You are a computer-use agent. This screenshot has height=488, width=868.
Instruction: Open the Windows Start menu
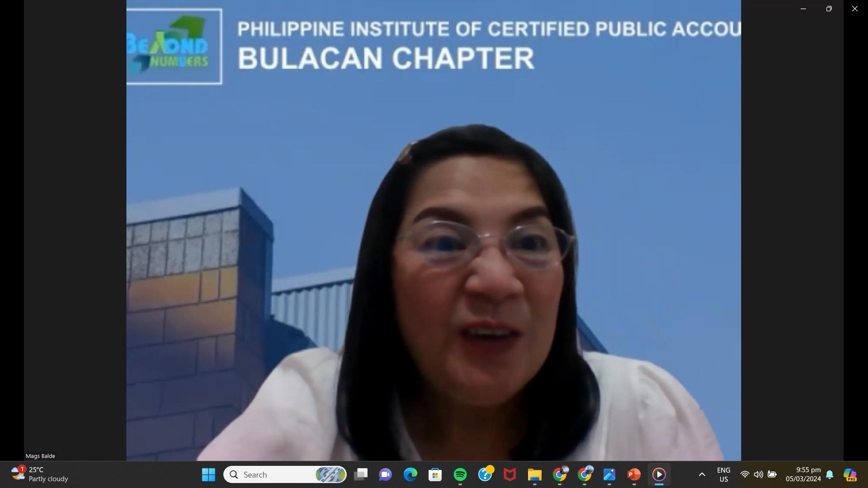208,474
